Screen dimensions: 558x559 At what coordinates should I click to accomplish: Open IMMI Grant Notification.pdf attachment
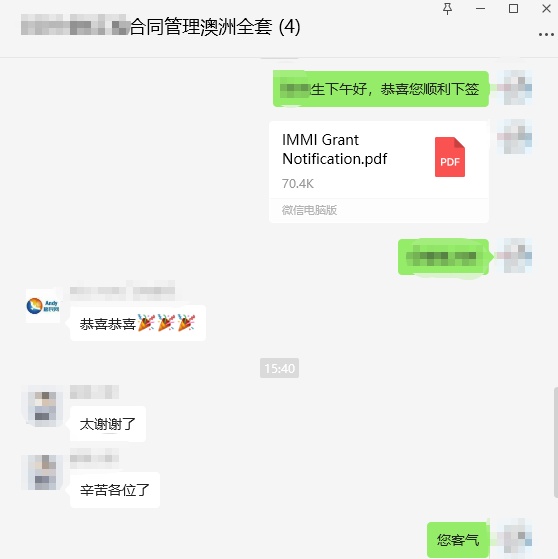coord(379,172)
